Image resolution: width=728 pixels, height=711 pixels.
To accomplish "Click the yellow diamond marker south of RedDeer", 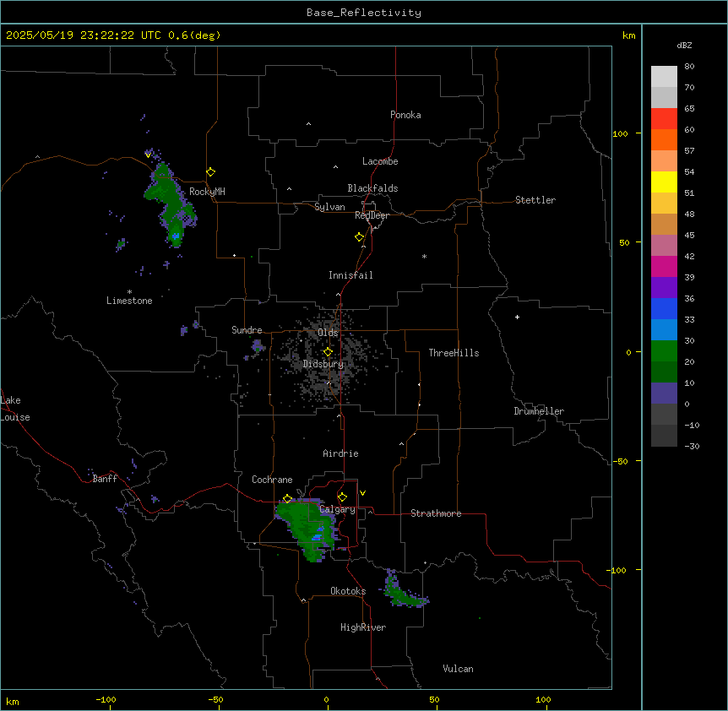I will [360, 237].
